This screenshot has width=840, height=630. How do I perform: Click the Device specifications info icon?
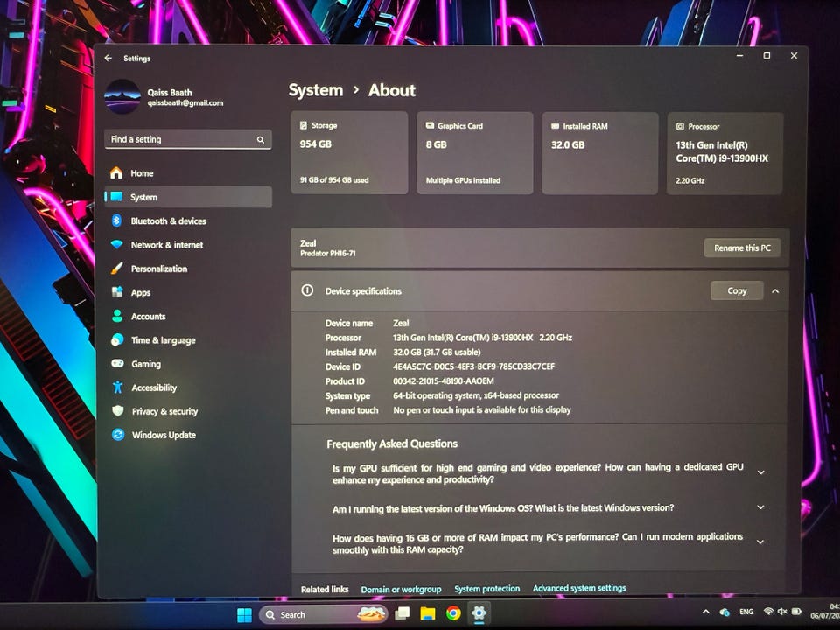[307, 290]
